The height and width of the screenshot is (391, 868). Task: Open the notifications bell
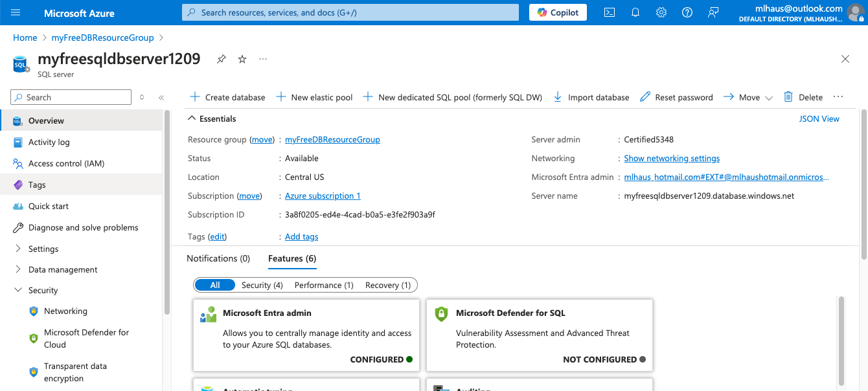click(x=635, y=12)
